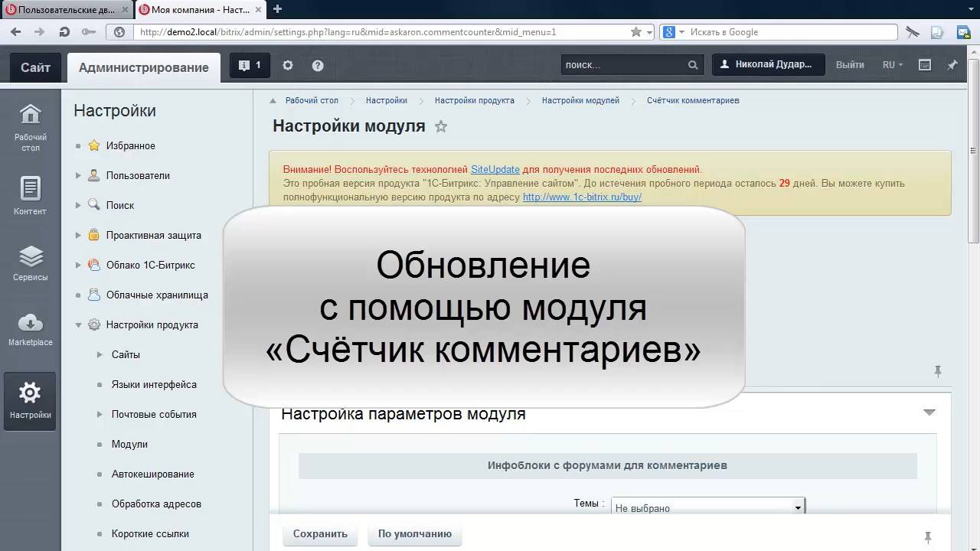Click the Сохранить button

(320, 534)
